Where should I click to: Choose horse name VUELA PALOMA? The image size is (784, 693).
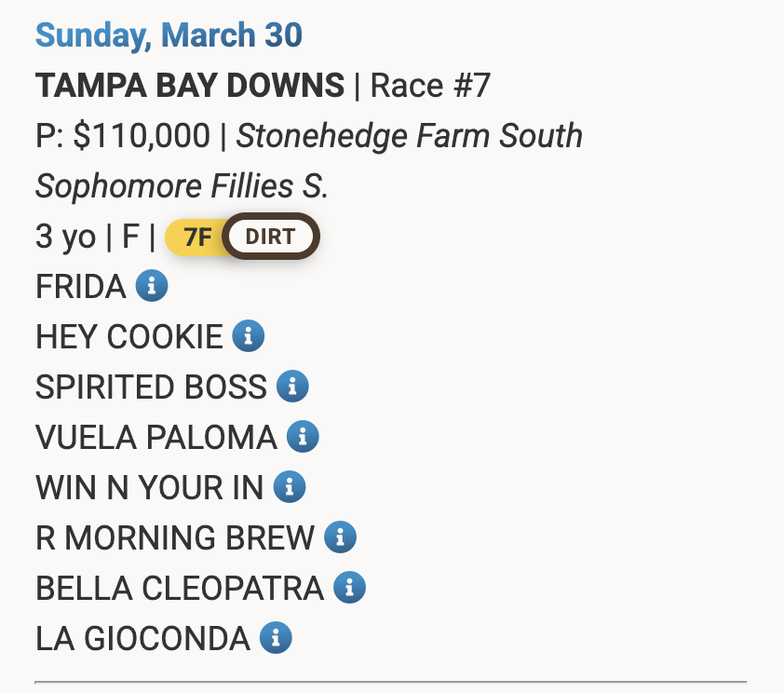[156, 437]
